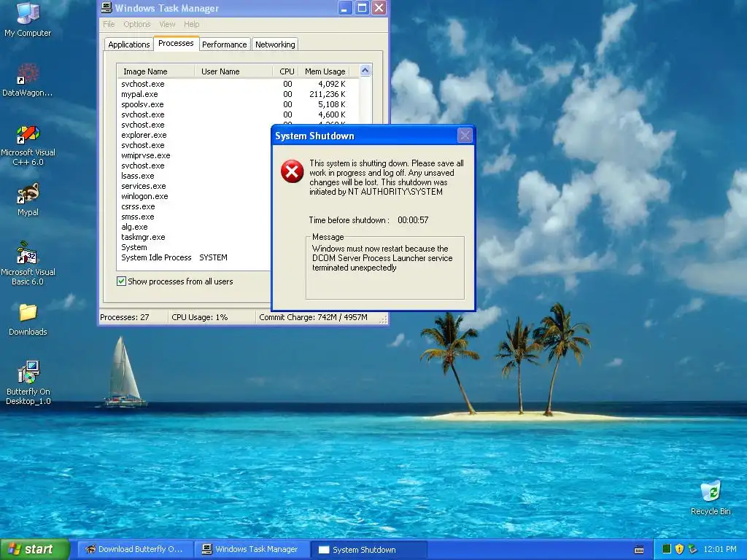Sort processes by Mem Usage column
Viewport: 747px width, 560px height.
(x=325, y=71)
